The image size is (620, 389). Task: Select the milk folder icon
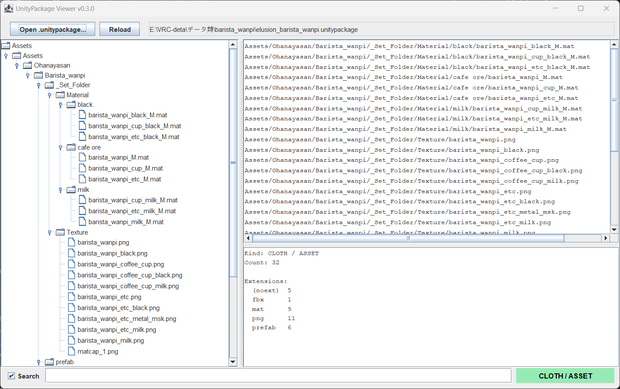[x=71, y=190]
